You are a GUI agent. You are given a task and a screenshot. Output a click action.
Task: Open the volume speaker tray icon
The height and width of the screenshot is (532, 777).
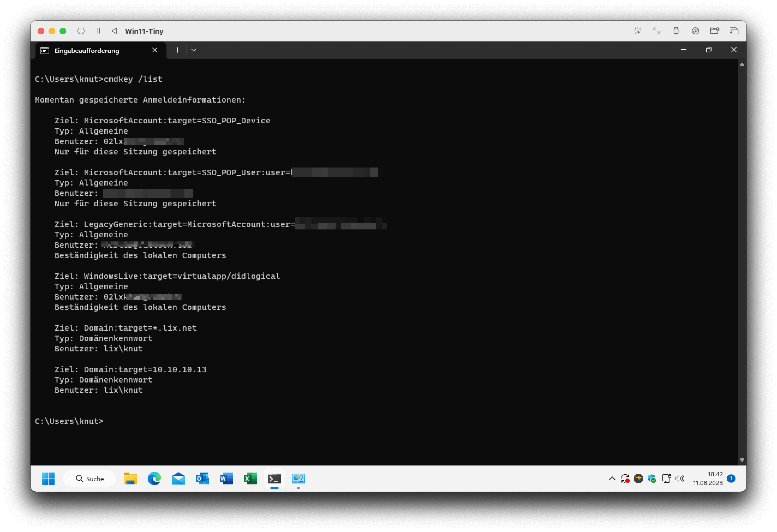pyautogui.click(x=680, y=479)
